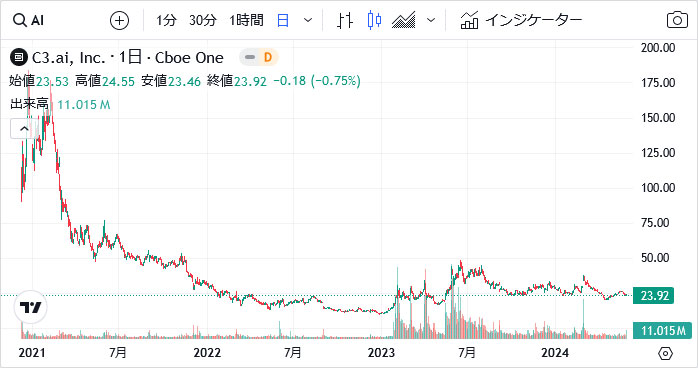Image resolution: width=698 pixels, height=368 pixels.
Task: Click the 200.00 price axis label
Action: tap(658, 48)
